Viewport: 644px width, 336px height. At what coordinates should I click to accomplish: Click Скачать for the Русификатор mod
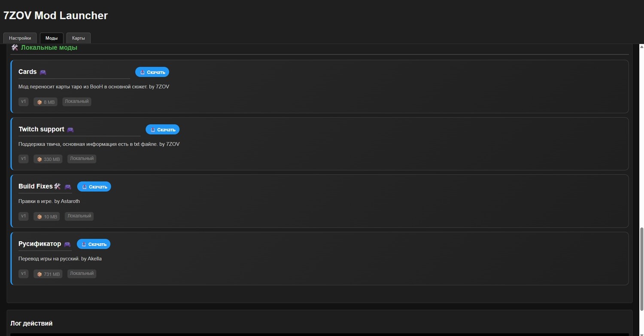[94, 244]
